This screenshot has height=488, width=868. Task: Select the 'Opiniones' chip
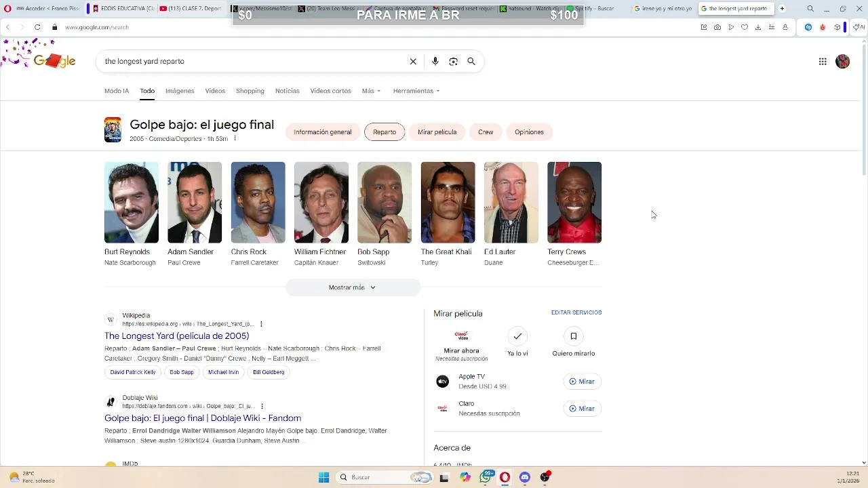(x=529, y=132)
